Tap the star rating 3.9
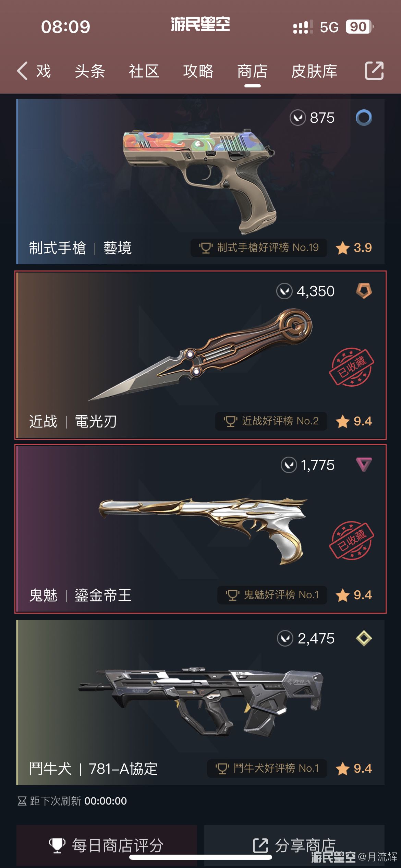Screen dimensions: 401x868 click(x=354, y=248)
